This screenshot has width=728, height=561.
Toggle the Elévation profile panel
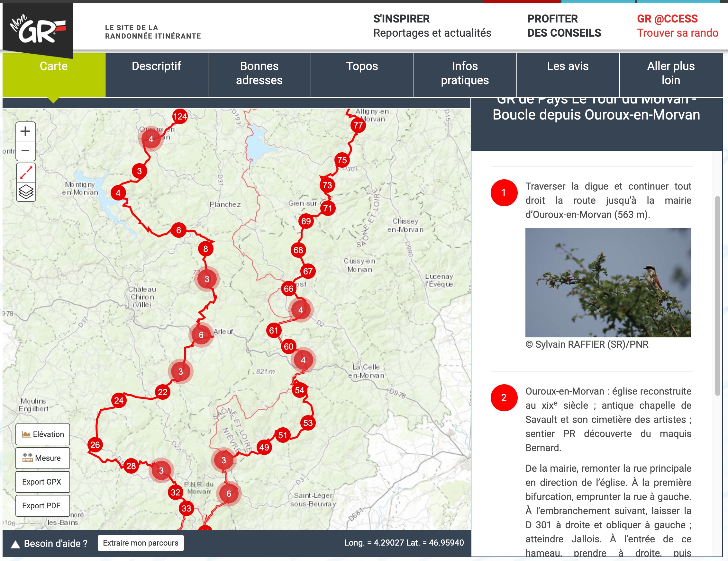click(43, 434)
